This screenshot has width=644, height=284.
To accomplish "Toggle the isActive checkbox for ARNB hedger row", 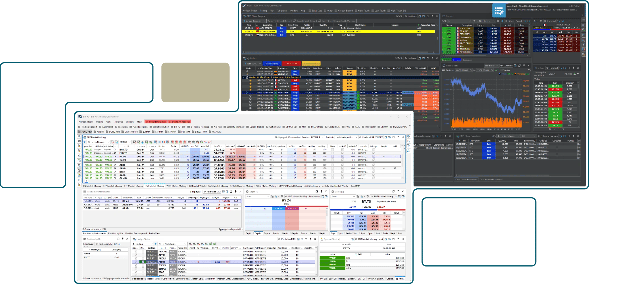I will [x=136, y=262].
